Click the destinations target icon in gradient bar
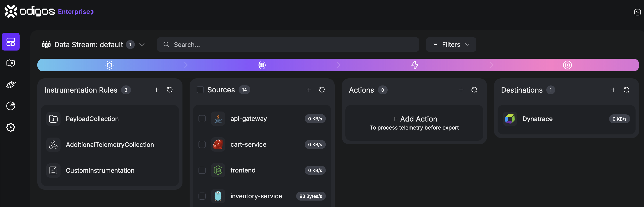Viewport: 644px width, 207px height. coord(567,65)
